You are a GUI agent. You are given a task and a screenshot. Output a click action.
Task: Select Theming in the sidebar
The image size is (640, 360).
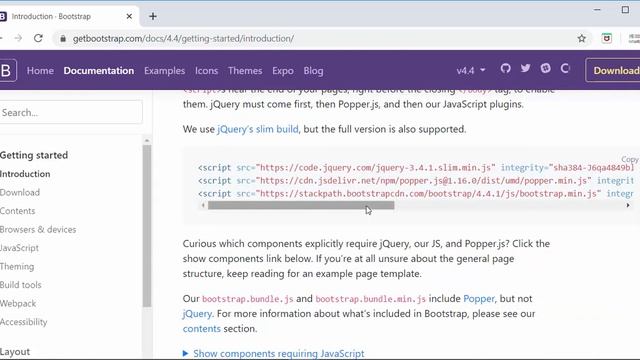click(x=17, y=267)
